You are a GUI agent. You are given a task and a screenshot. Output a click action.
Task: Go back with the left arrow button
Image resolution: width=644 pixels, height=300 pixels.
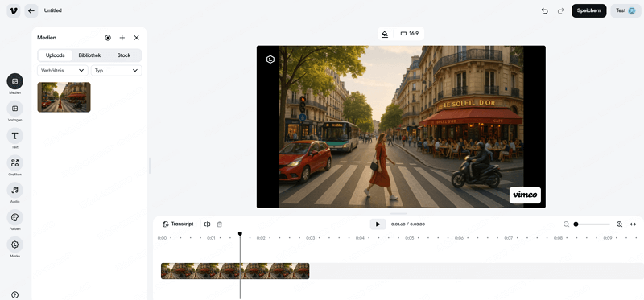pyautogui.click(x=31, y=10)
